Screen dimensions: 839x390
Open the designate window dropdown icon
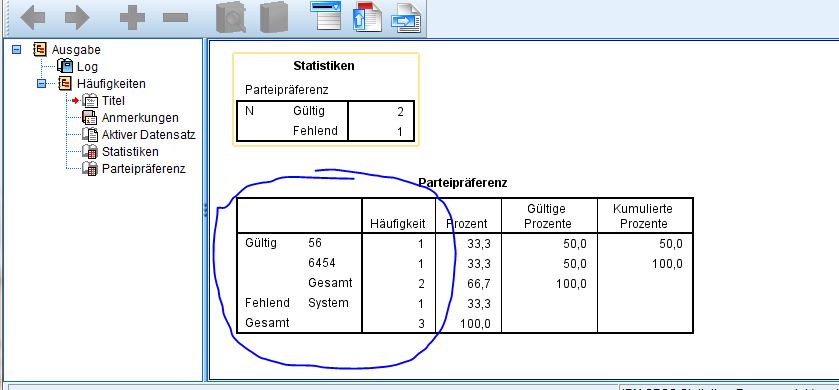326,16
